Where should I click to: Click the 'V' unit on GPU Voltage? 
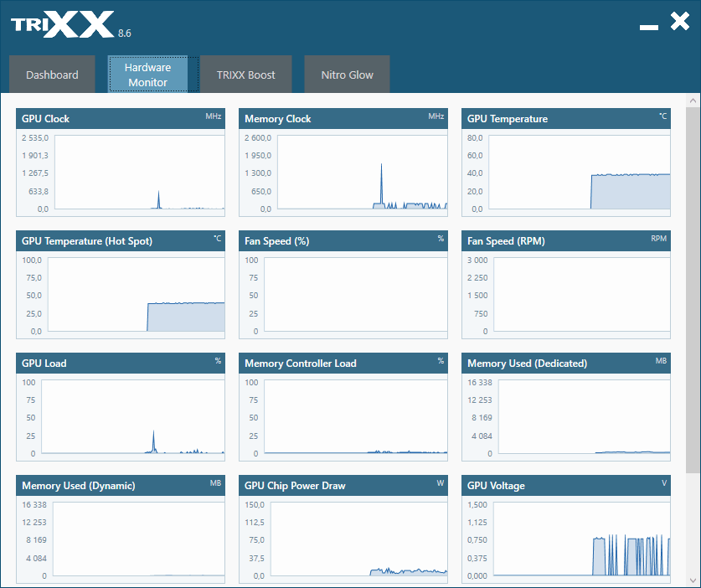tap(664, 483)
